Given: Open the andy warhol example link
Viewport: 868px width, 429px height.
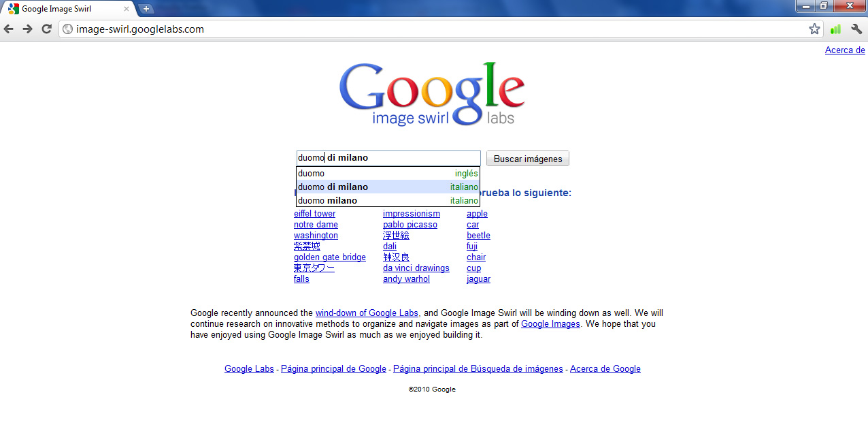Looking at the screenshot, I should point(406,279).
